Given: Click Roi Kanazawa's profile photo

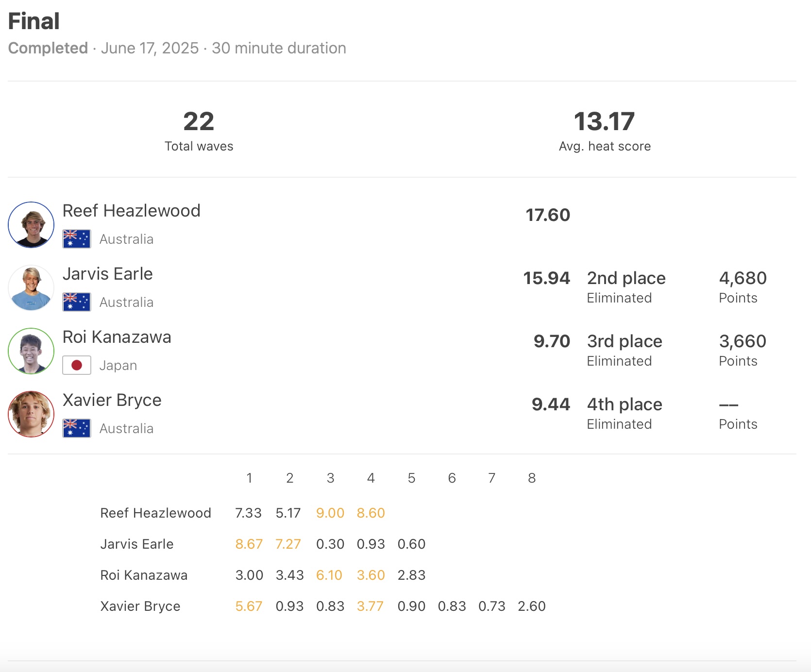Looking at the screenshot, I should click(x=31, y=351).
